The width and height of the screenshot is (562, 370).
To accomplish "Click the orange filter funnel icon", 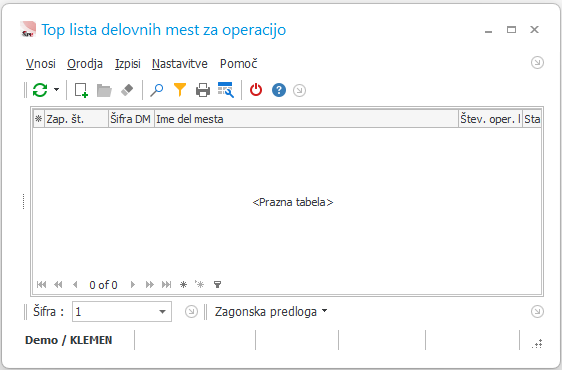I will point(180,90).
